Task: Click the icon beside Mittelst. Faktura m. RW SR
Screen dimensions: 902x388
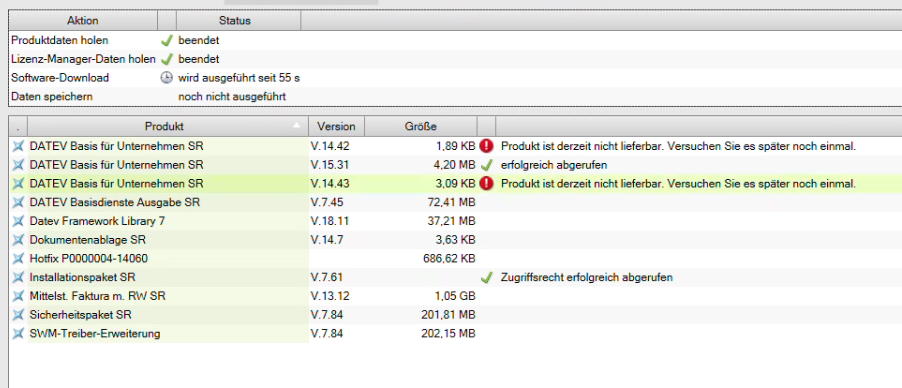Action: (18, 296)
